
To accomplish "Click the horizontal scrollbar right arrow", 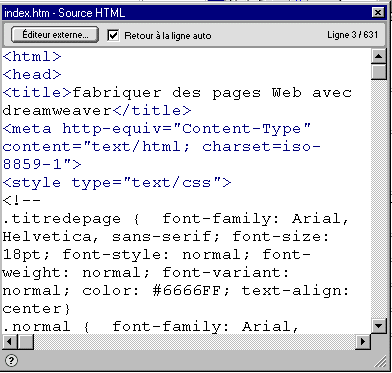I will (363, 341).
